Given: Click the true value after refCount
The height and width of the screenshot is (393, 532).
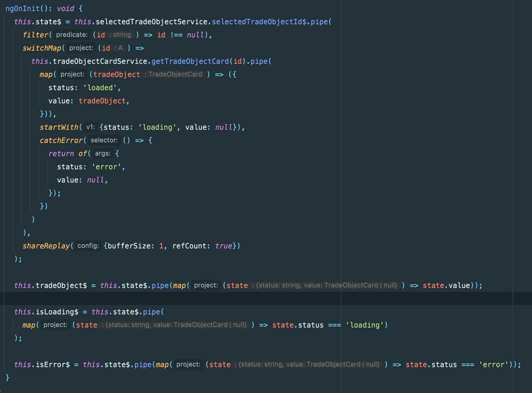Looking at the screenshot, I should coord(224,246).
